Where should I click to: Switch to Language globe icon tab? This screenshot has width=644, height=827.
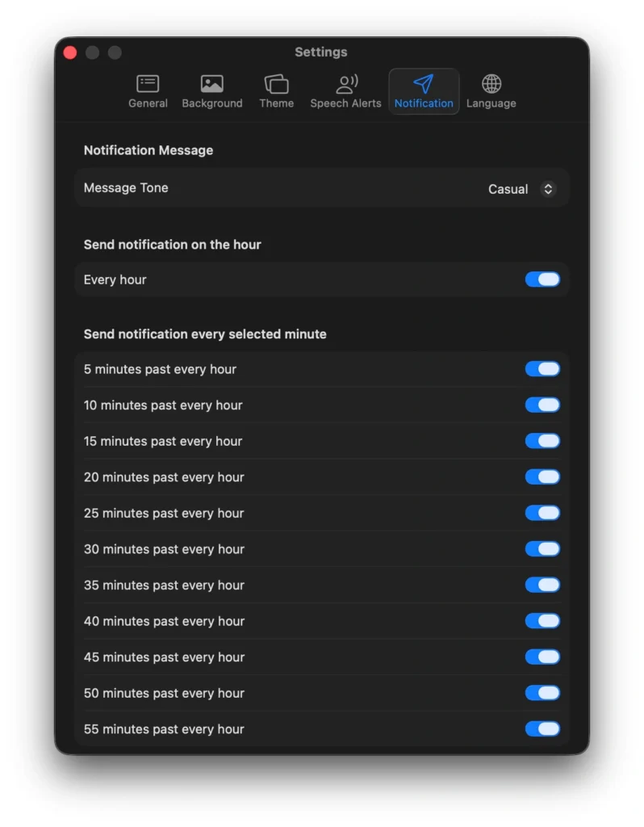pyautogui.click(x=491, y=84)
